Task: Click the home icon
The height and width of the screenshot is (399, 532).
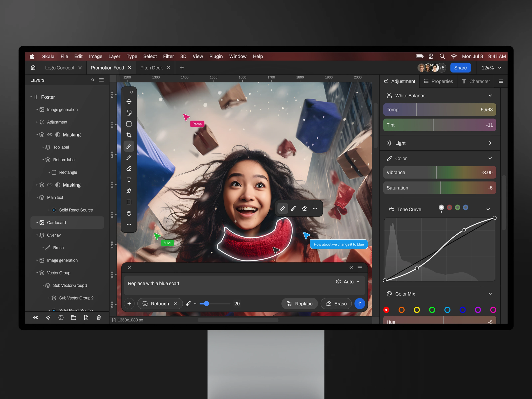Action: [x=33, y=68]
